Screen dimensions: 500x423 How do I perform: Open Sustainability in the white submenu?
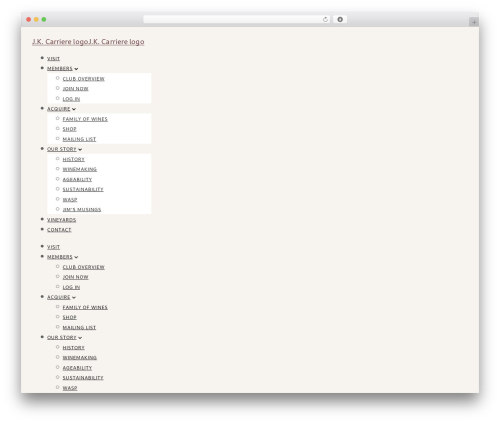[83, 189]
